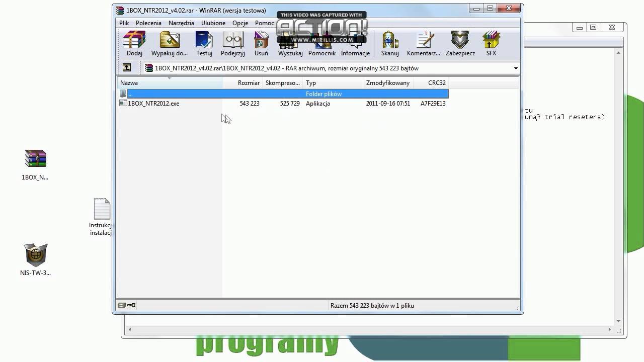
Task: Click the key icon in status bar
Action: [x=131, y=305]
